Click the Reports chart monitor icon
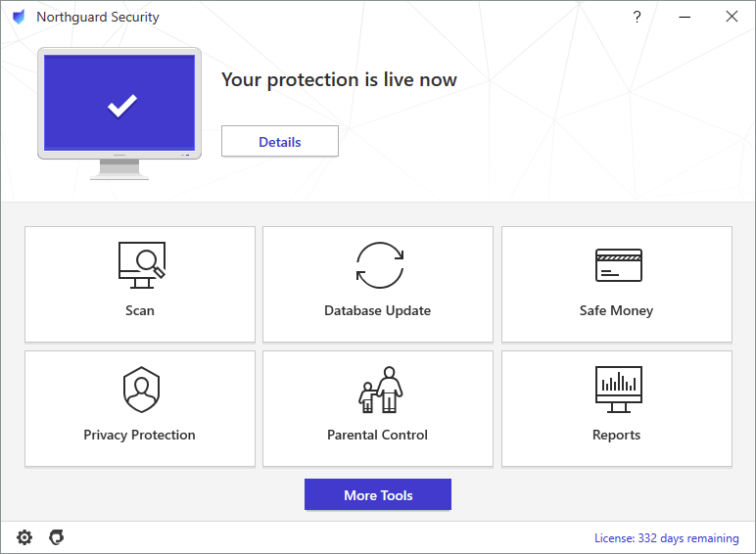 (617, 390)
